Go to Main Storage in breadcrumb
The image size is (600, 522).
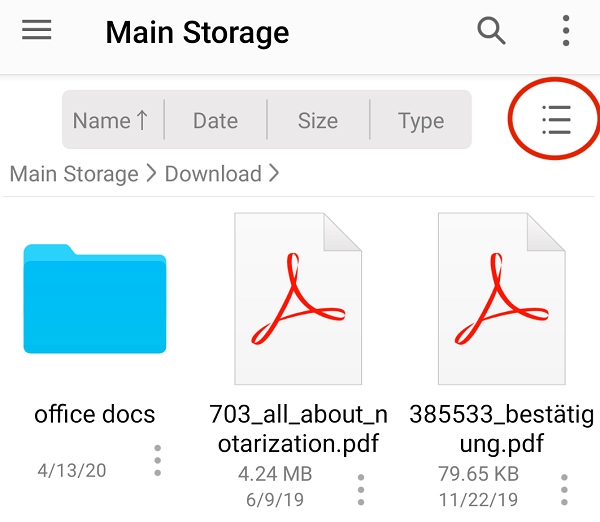point(74,174)
